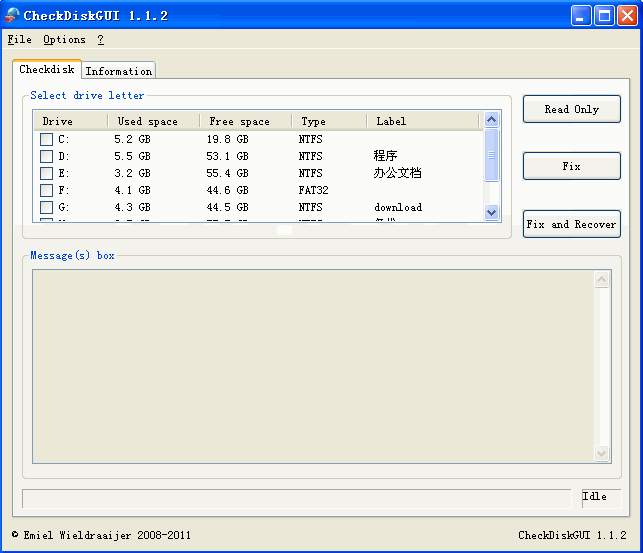
Task: Sort by the Used space column header
Action: [154, 121]
